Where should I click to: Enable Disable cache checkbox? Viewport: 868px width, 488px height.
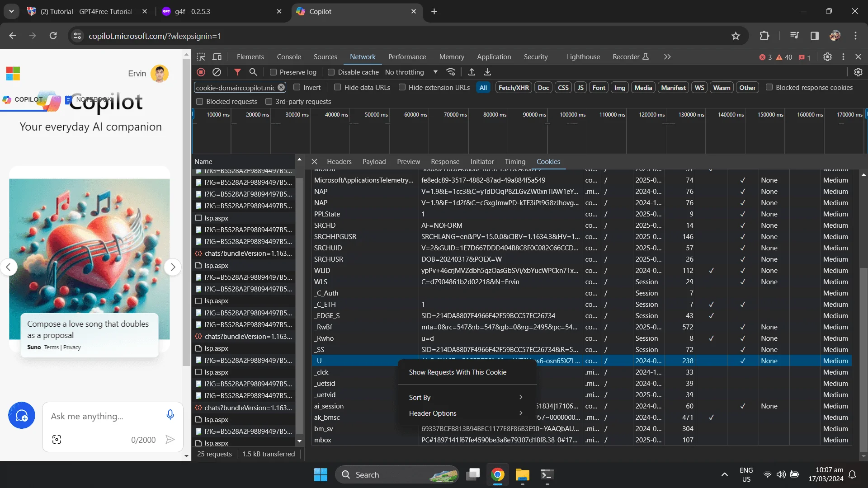point(331,72)
